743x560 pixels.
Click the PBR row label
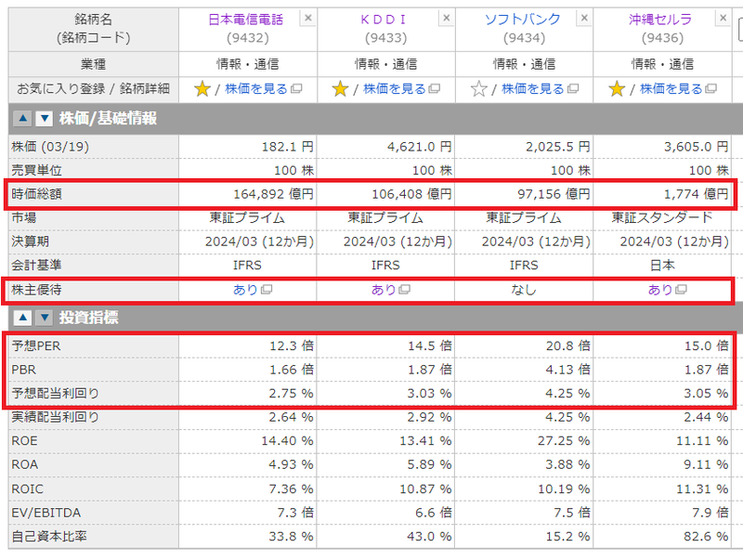pyautogui.click(x=24, y=370)
